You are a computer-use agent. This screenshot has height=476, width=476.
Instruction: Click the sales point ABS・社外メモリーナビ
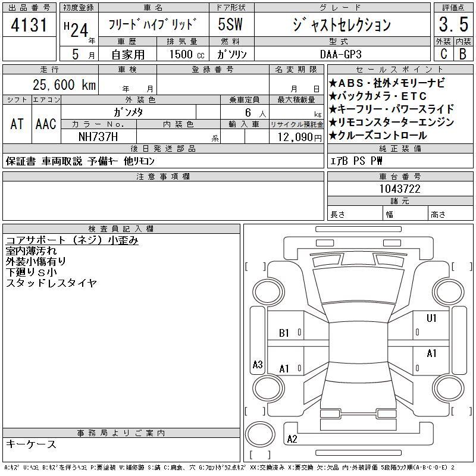(x=387, y=83)
